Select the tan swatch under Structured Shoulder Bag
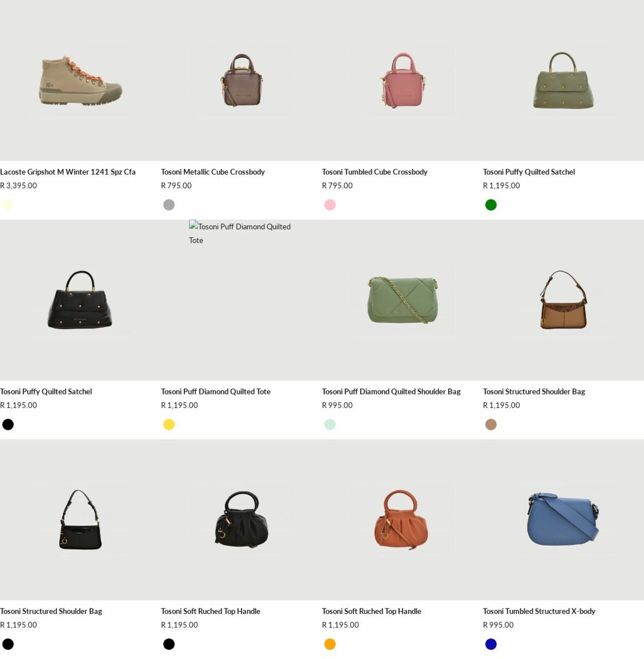Viewport: 644px width, 659px height. 491,425
